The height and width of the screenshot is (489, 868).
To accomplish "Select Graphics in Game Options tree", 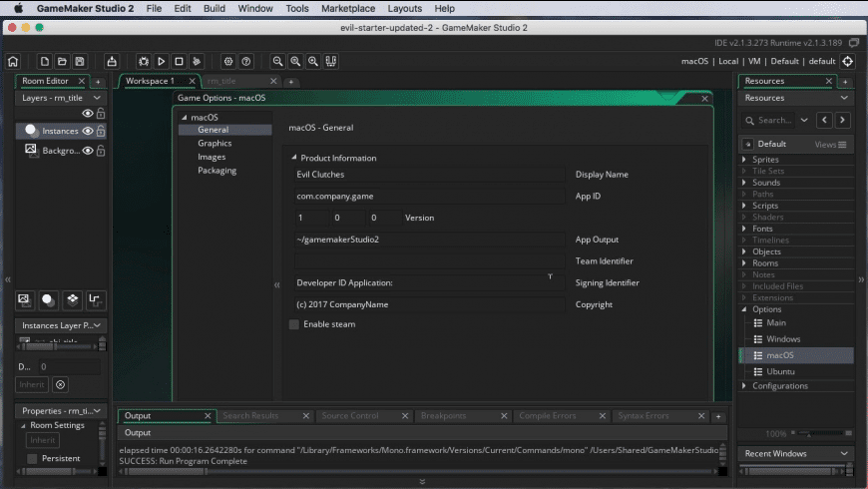I will (215, 144).
